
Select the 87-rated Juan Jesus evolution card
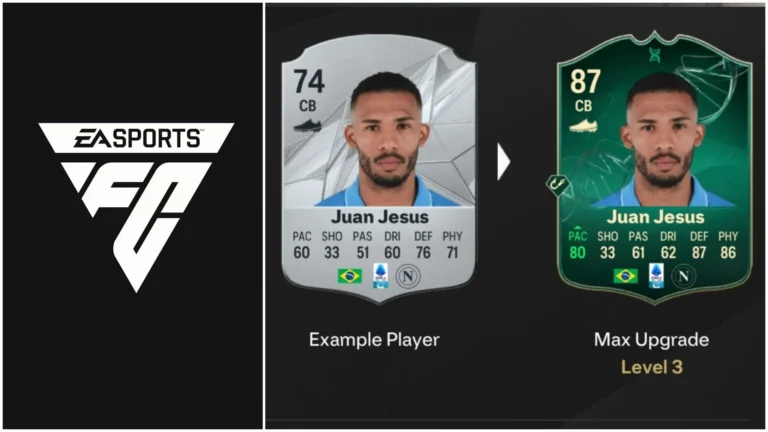click(654, 168)
